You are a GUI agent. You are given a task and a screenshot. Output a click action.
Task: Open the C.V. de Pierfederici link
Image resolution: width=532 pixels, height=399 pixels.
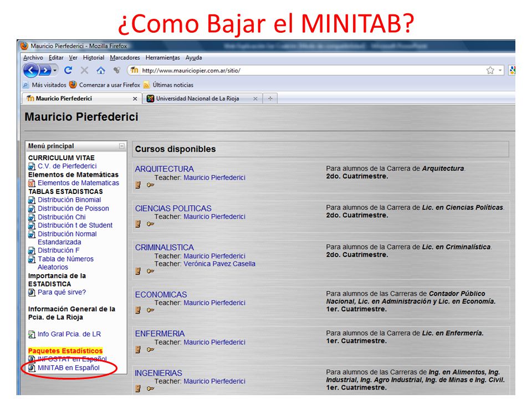(x=67, y=166)
